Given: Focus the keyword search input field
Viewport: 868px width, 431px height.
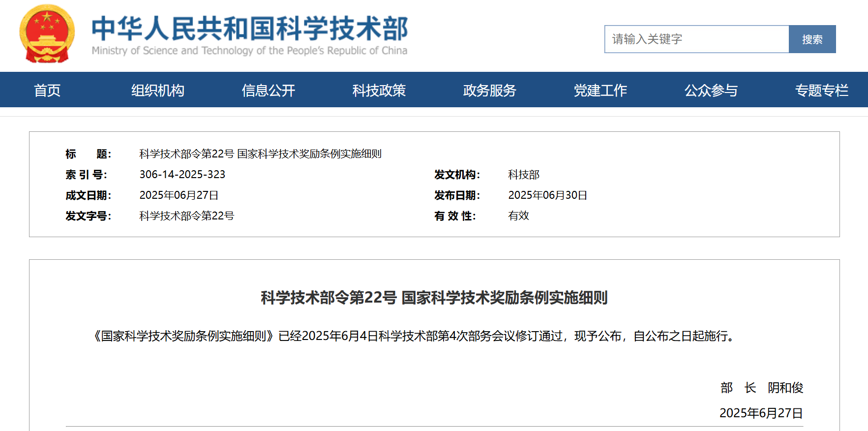Looking at the screenshot, I should [x=696, y=39].
